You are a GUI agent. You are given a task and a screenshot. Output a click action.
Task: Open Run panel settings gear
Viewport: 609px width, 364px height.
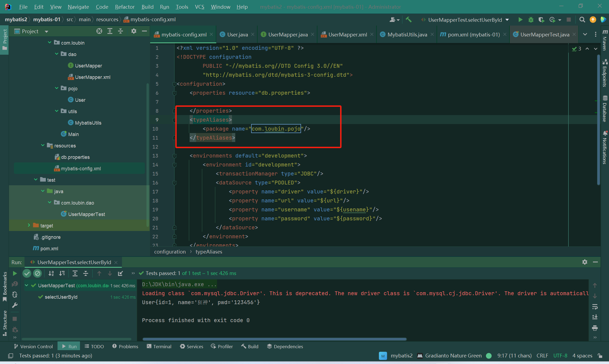coord(585,262)
